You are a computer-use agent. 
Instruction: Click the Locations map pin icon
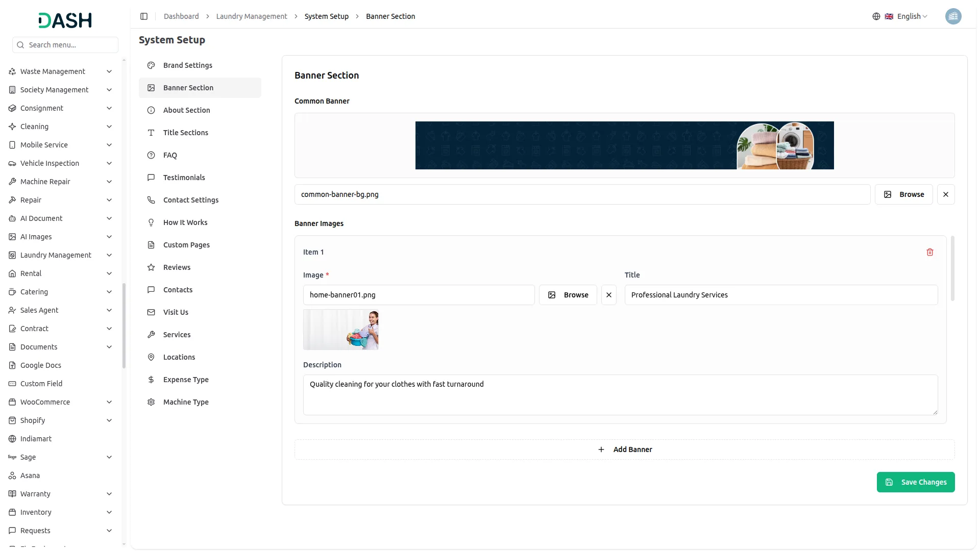[151, 357]
